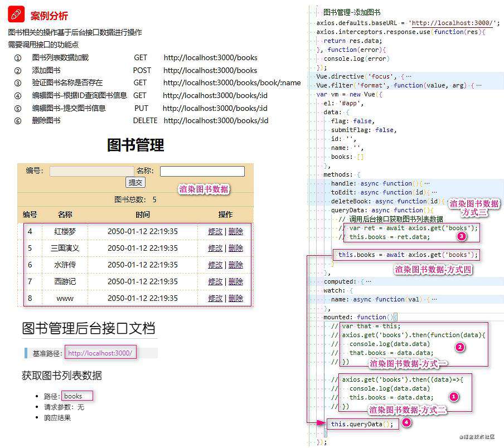Click the 水浒传 name cell
This screenshot has height=448, width=504.
click(x=65, y=265)
